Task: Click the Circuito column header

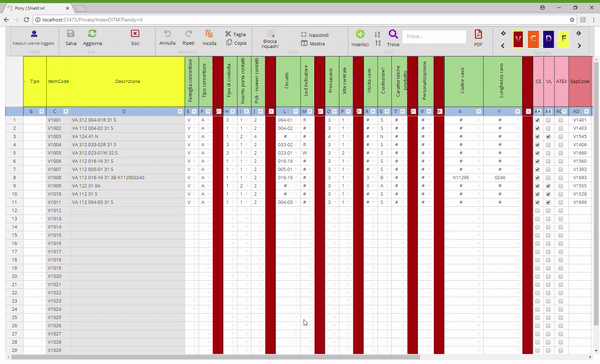Action: tap(288, 82)
